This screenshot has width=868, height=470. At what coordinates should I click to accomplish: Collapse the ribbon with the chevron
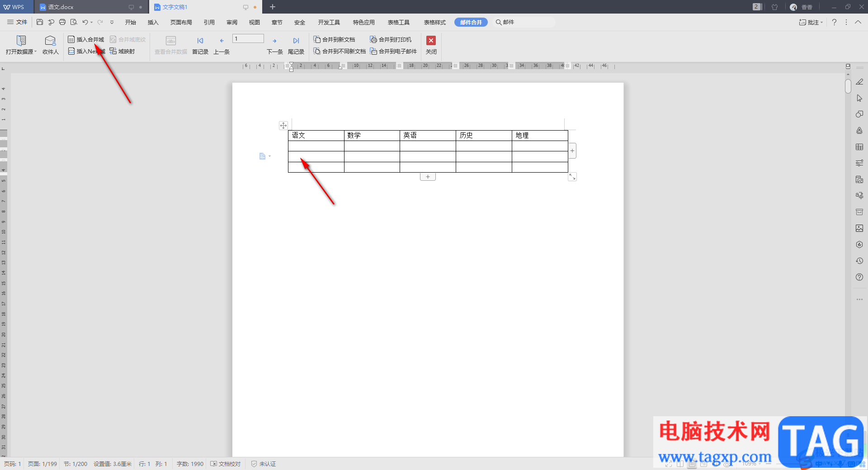coord(858,22)
